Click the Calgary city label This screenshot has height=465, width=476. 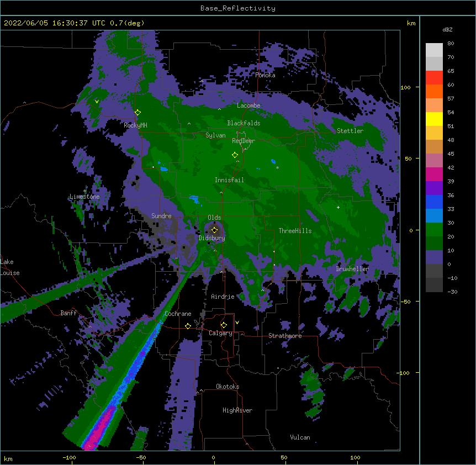point(220,333)
